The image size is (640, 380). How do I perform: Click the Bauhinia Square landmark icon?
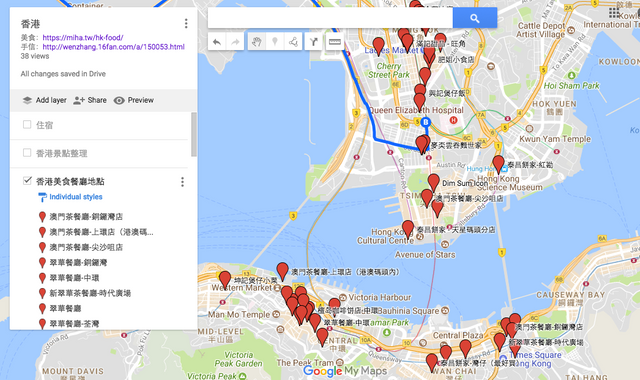click(445, 311)
